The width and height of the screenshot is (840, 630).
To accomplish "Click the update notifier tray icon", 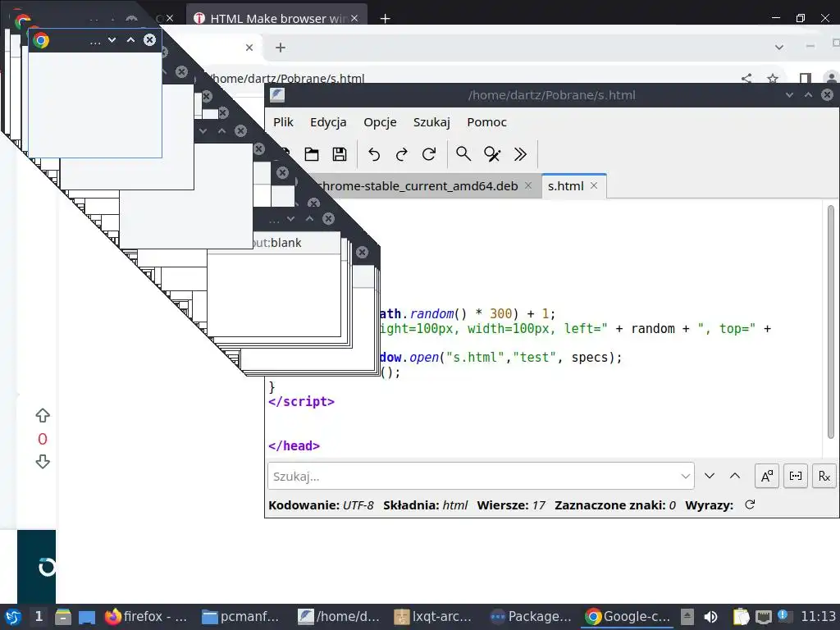I will [783, 615].
